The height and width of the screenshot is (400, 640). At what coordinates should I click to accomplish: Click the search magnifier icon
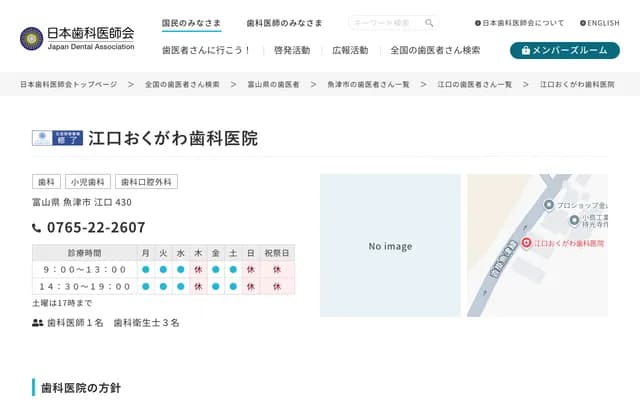429,22
